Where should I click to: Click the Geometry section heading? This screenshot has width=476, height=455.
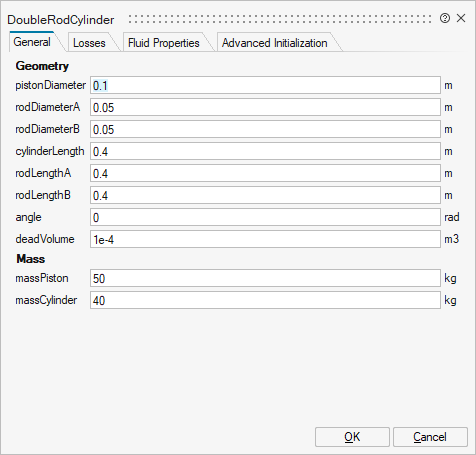coord(42,66)
